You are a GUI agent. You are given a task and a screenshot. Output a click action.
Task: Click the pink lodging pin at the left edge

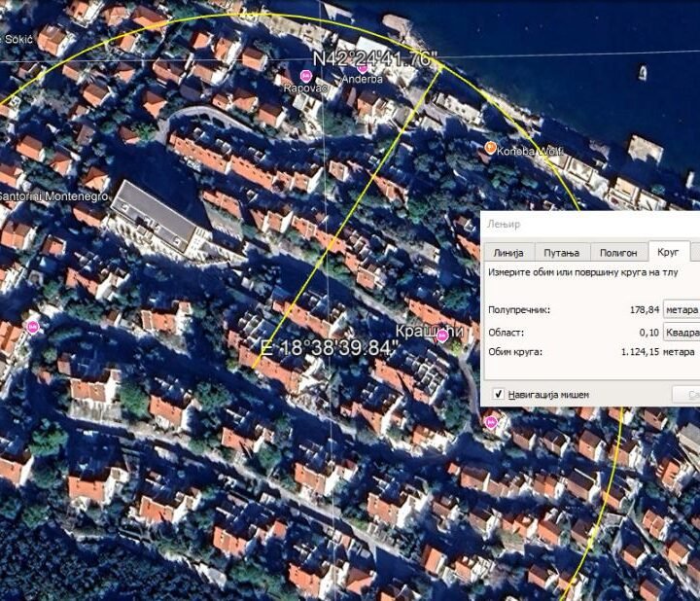[x=32, y=328]
